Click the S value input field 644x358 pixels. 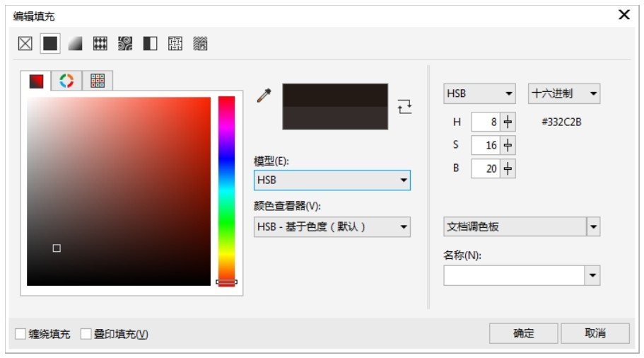(486, 145)
